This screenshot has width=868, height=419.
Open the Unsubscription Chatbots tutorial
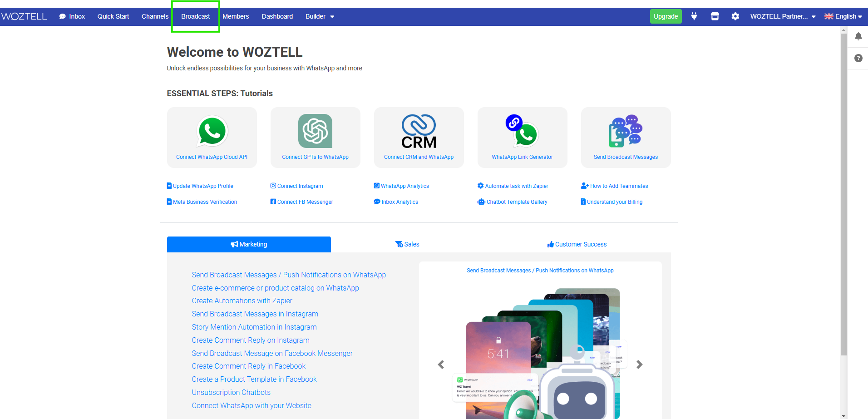[231, 392]
